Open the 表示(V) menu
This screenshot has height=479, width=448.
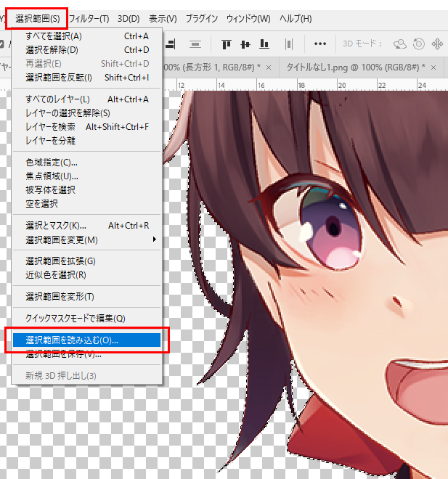click(163, 19)
